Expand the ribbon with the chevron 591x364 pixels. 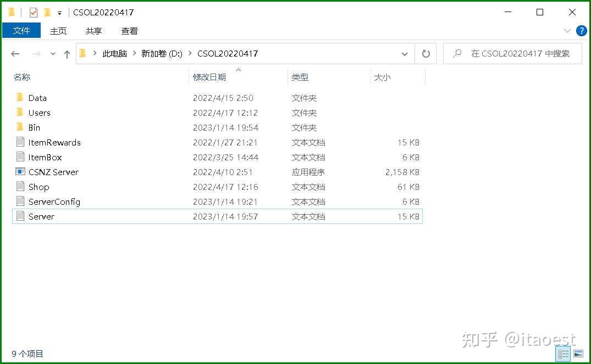click(567, 31)
